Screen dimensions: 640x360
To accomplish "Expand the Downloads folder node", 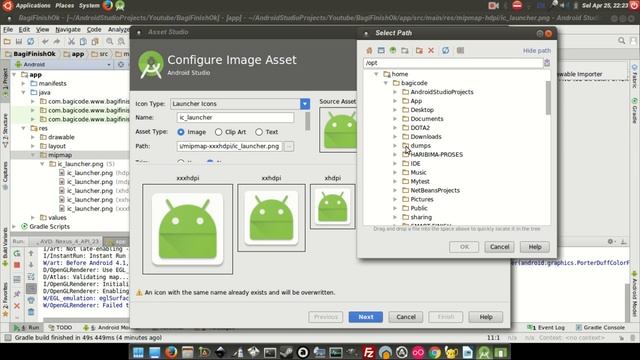I will click(x=395, y=137).
